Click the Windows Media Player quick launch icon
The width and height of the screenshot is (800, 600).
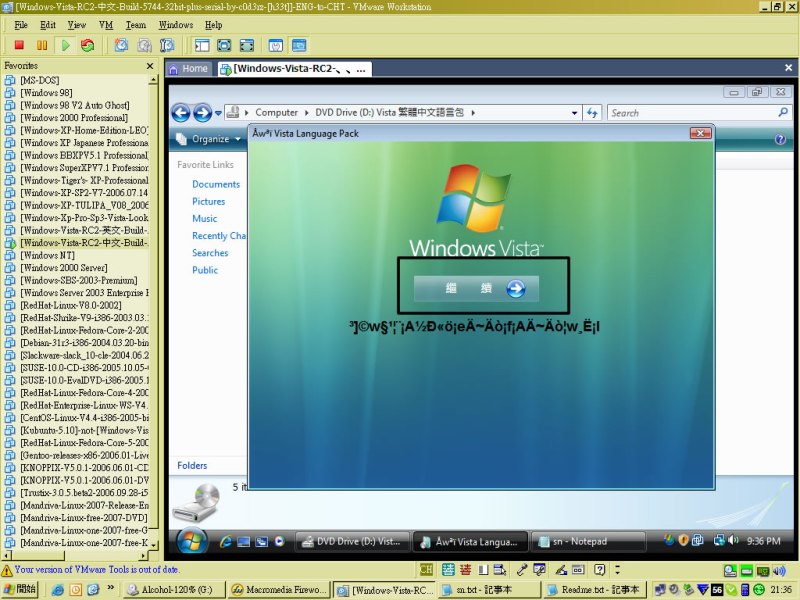pyautogui.click(x=279, y=542)
